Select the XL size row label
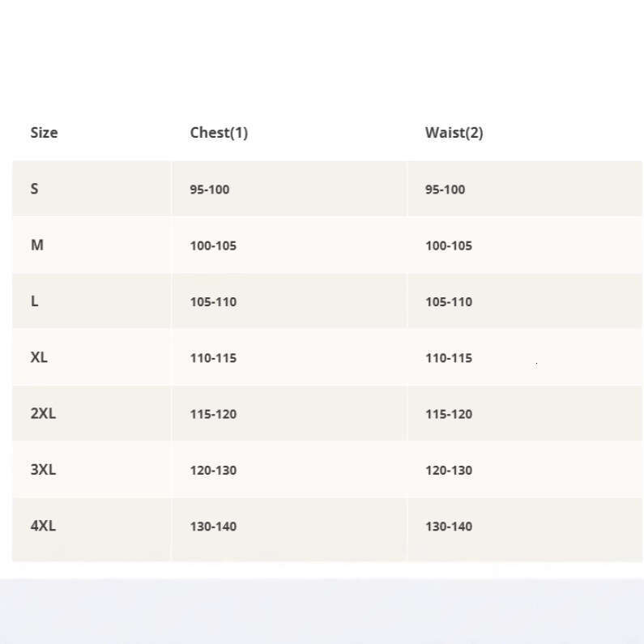 pyautogui.click(x=39, y=357)
